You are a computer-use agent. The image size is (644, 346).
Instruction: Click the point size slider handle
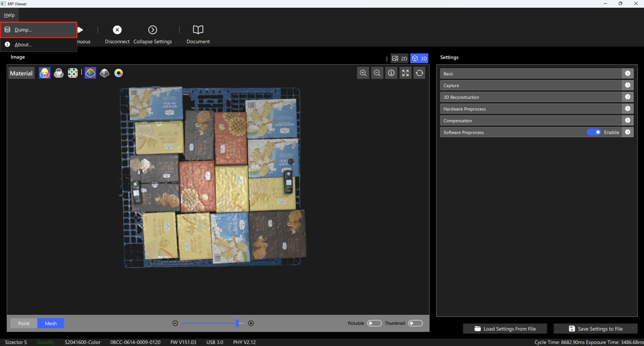(x=237, y=323)
